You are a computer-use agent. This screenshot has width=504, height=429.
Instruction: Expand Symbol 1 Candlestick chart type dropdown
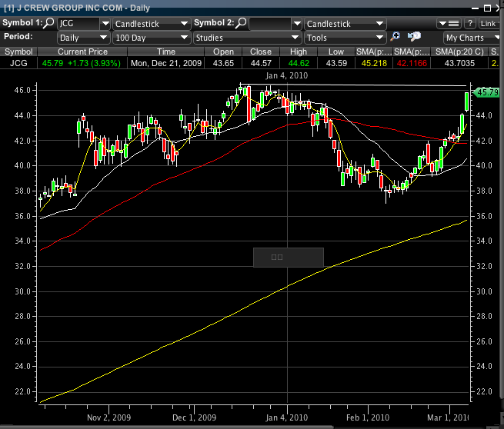[x=185, y=24]
